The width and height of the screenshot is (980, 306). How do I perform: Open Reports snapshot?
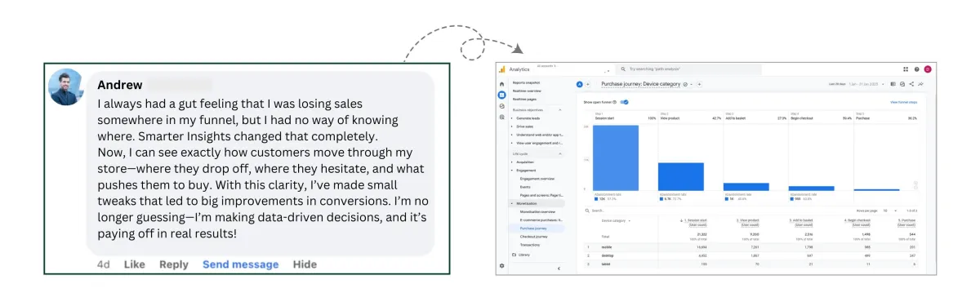click(526, 82)
